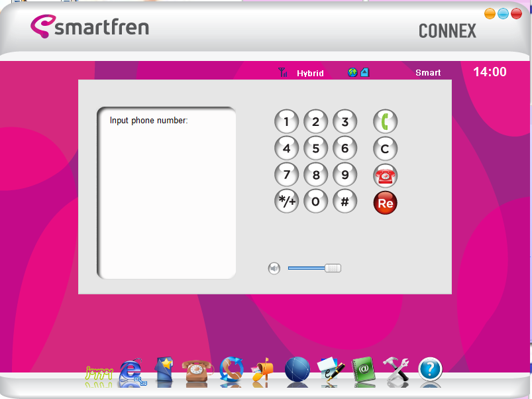
Task: Click the blue circle window button
Action: coord(503,13)
